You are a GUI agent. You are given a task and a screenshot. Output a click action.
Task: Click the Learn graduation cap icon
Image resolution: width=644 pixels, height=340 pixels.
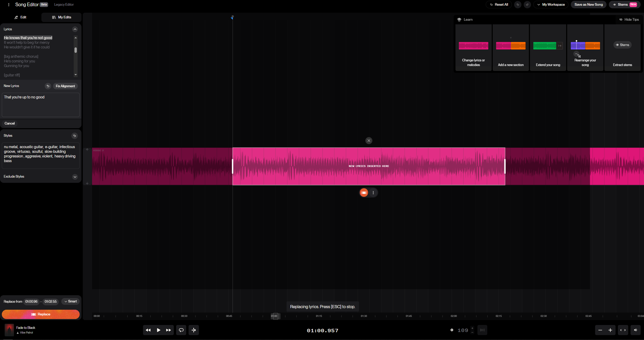click(459, 20)
